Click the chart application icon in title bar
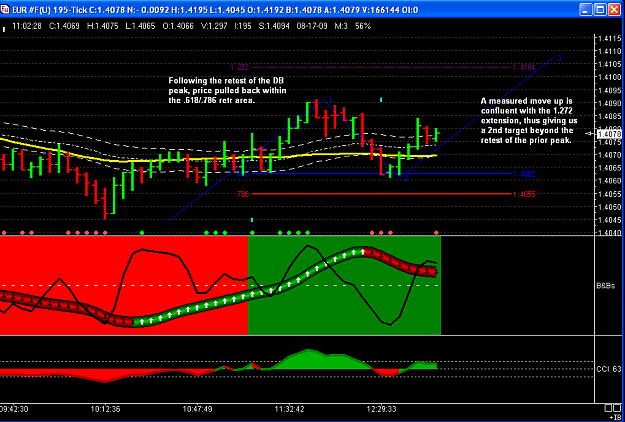This screenshot has width=625, height=422. coord(4,10)
